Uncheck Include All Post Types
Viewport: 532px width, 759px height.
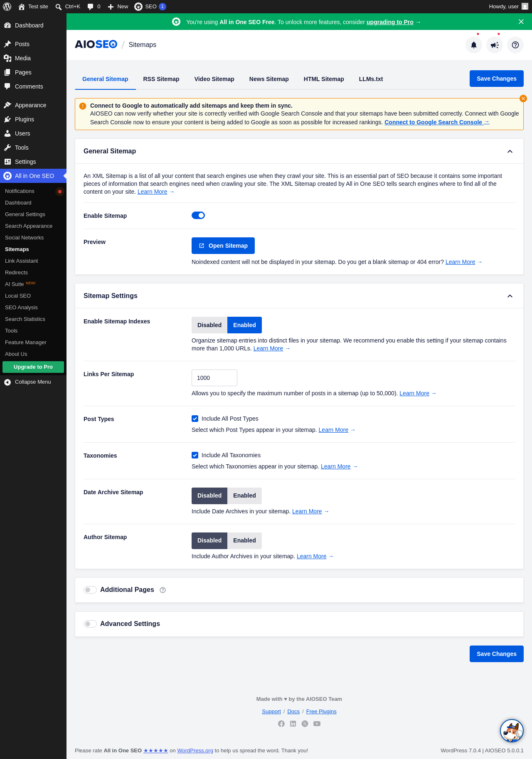195,419
